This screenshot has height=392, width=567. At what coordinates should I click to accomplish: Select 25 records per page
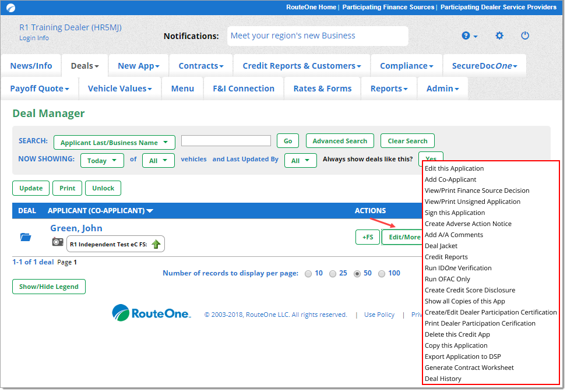[333, 274]
